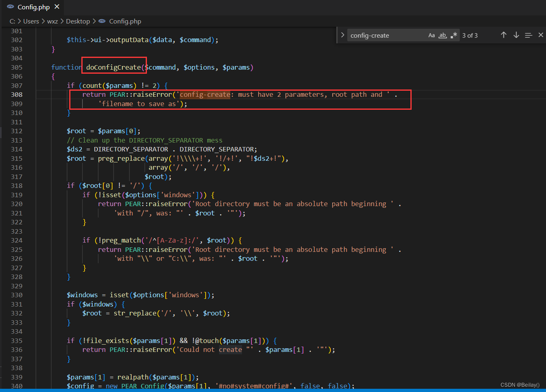The width and height of the screenshot is (546, 392).
Task: Click the '3 of 3' match count
Action: coord(470,36)
